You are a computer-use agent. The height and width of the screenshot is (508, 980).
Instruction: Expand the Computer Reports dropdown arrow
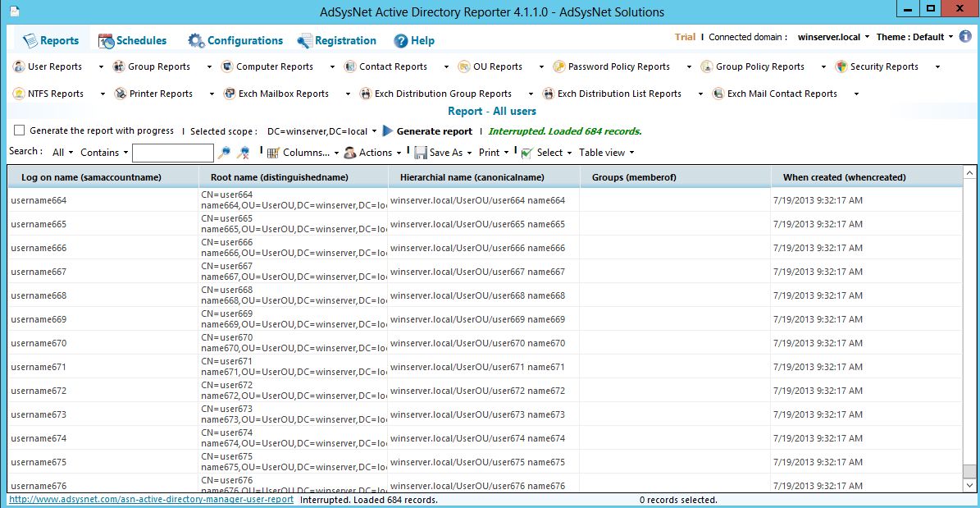click(x=332, y=67)
